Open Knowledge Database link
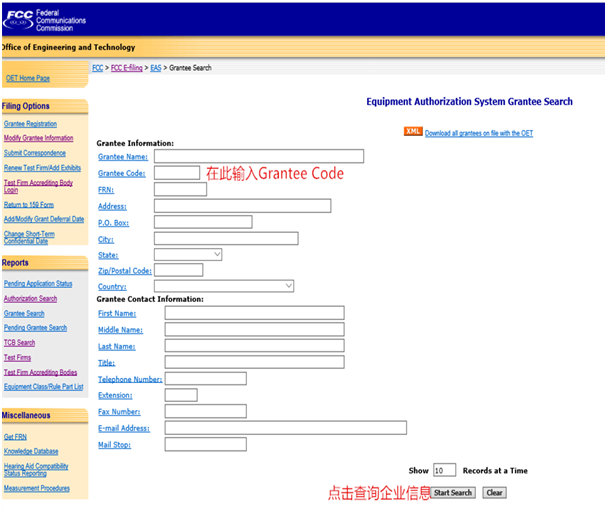 coord(31,451)
